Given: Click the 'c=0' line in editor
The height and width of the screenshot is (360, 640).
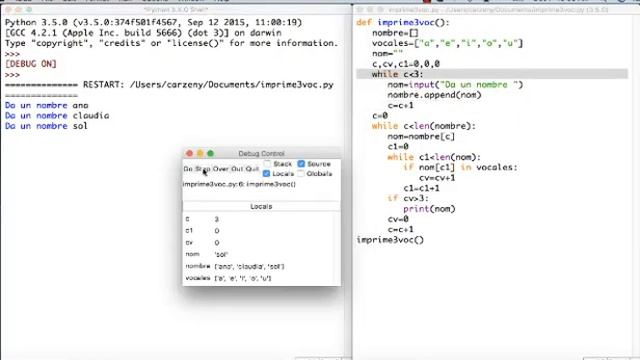Looking at the screenshot, I should click(380, 116).
